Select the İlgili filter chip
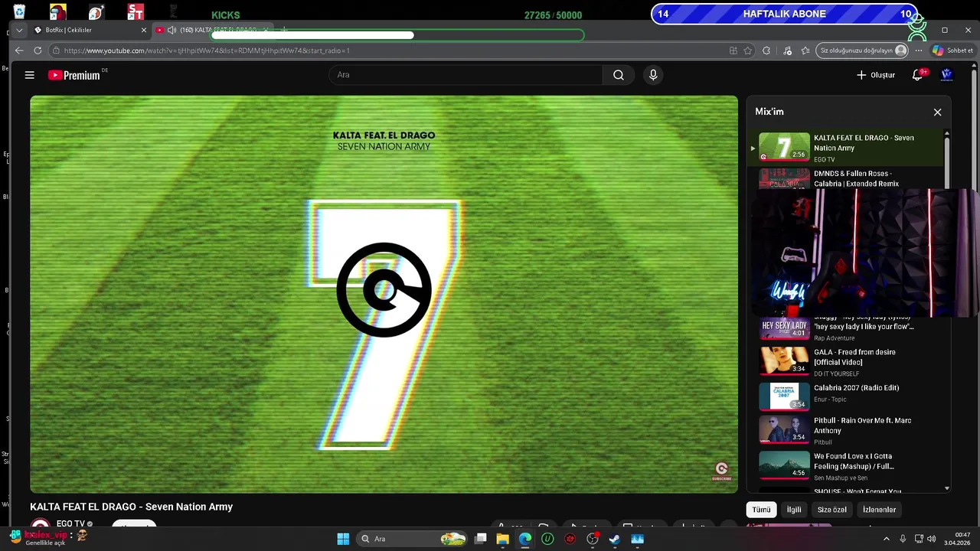980x551 pixels. (794, 510)
